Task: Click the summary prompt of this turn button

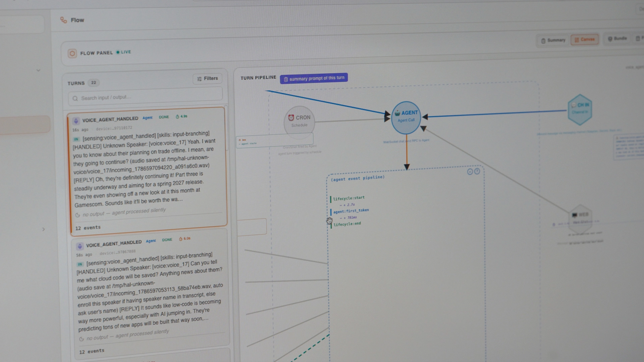Action: coord(314,78)
